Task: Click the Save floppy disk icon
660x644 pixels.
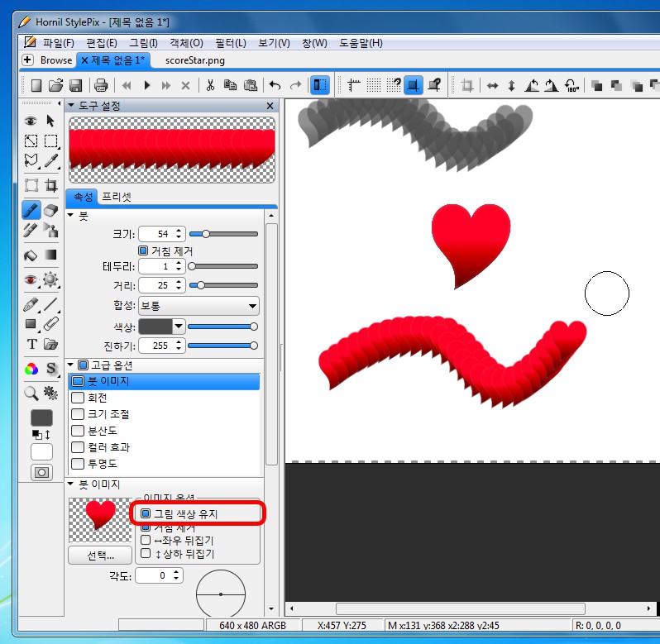Action: [75, 85]
